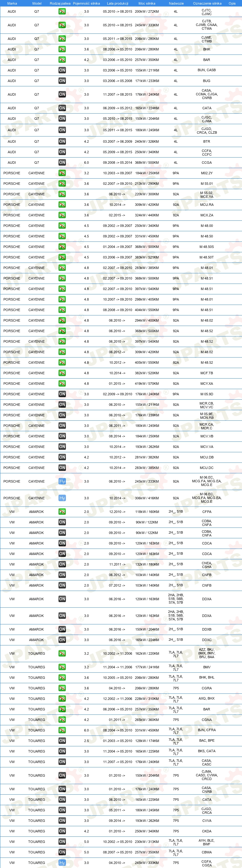242x868 pixels.
Task: Click diesel ON icon in Cayenne M 05.9D row
Action: 62,394
